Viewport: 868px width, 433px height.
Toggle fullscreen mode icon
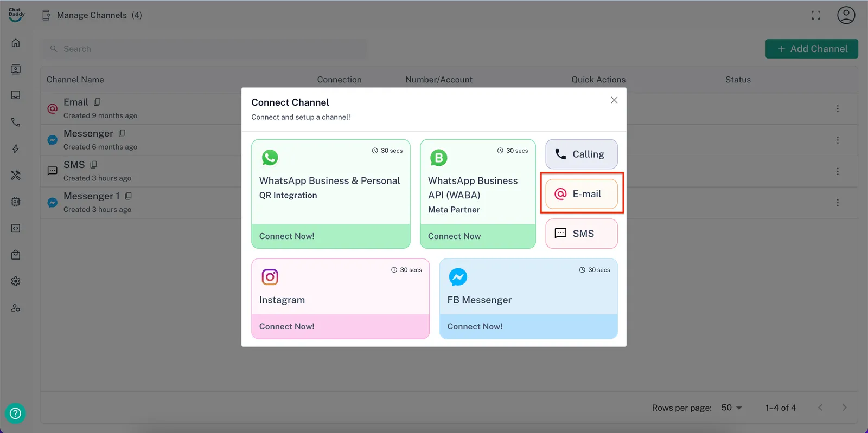(x=815, y=15)
